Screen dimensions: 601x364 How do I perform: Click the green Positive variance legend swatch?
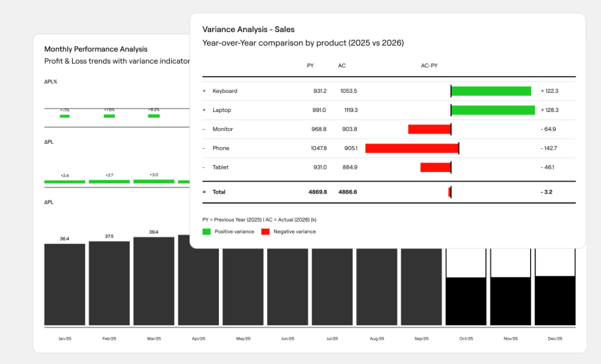(x=206, y=232)
